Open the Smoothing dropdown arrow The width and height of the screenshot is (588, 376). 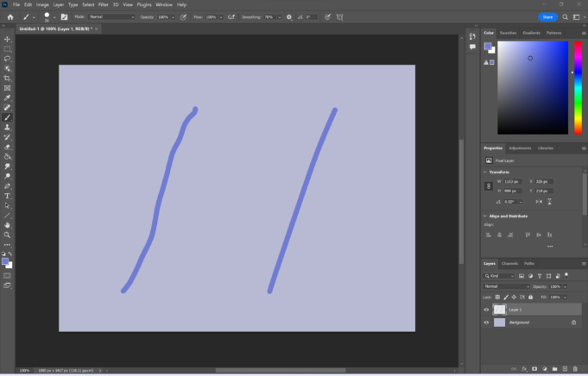point(280,17)
